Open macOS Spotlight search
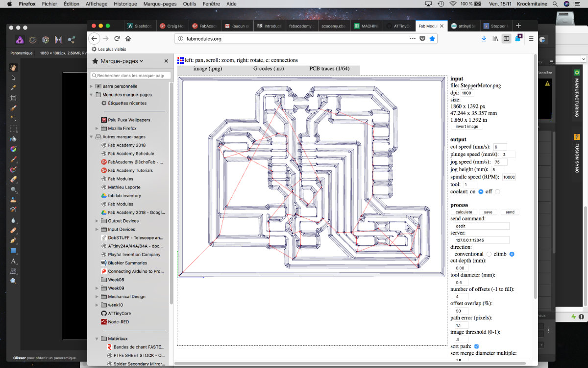 tap(555, 3)
